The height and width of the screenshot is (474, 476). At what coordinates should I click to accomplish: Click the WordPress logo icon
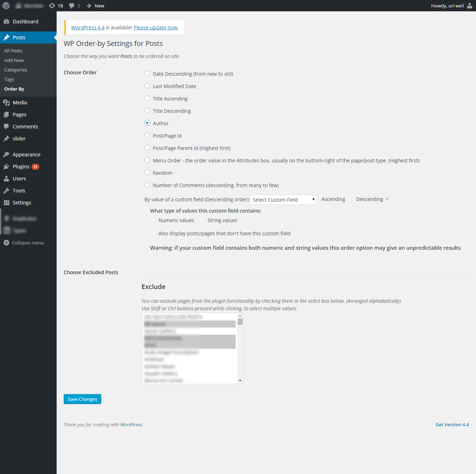[x=6, y=6]
